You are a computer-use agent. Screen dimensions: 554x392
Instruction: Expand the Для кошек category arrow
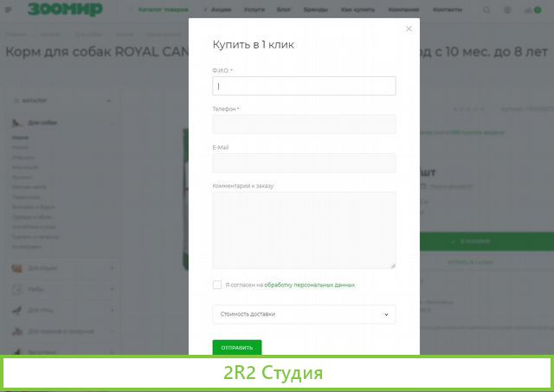click(x=112, y=268)
